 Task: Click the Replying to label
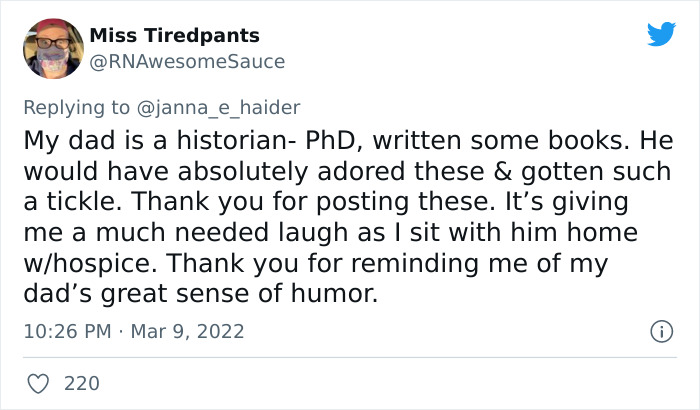pos(76,108)
